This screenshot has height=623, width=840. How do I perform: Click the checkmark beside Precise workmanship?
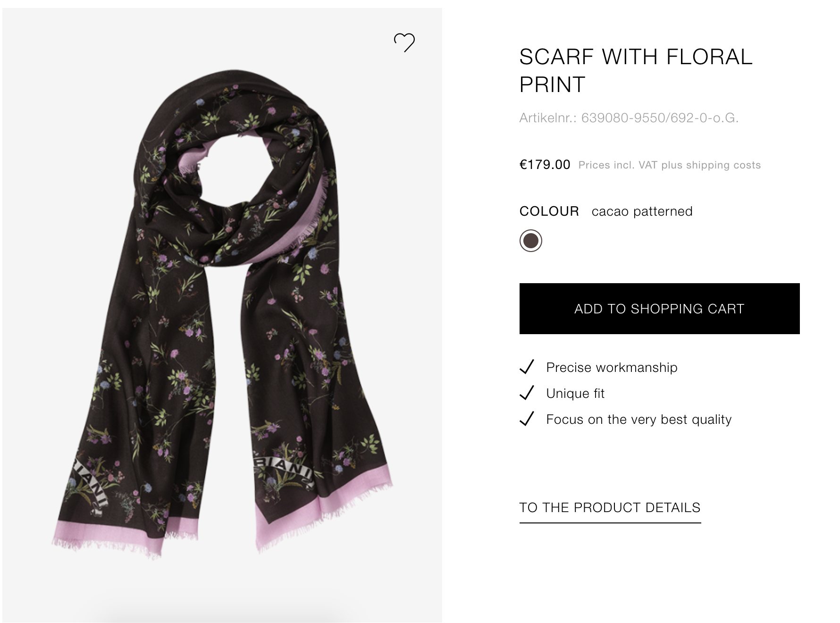pos(527,367)
